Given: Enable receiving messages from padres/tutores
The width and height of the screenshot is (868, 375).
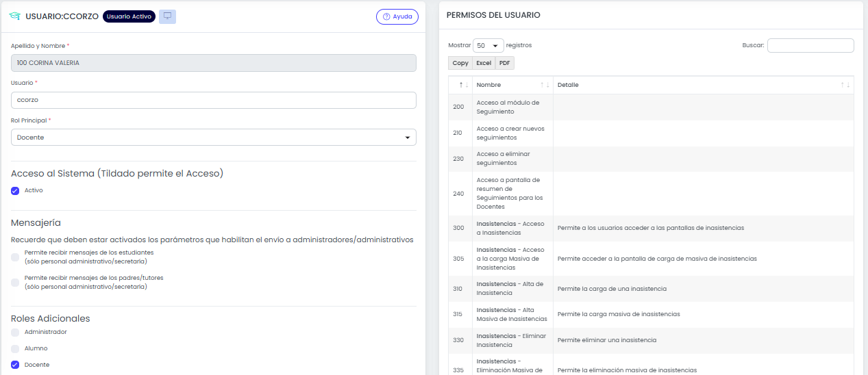Looking at the screenshot, I should [x=15, y=282].
